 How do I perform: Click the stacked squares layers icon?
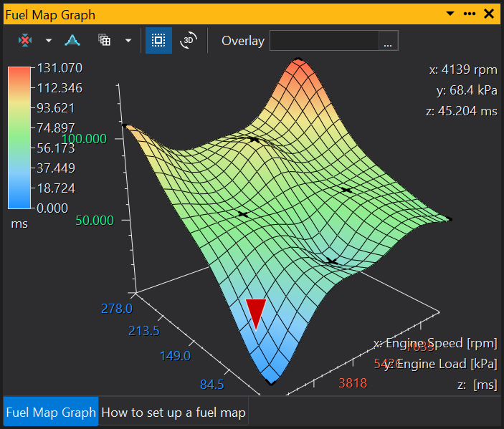click(x=105, y=41)
